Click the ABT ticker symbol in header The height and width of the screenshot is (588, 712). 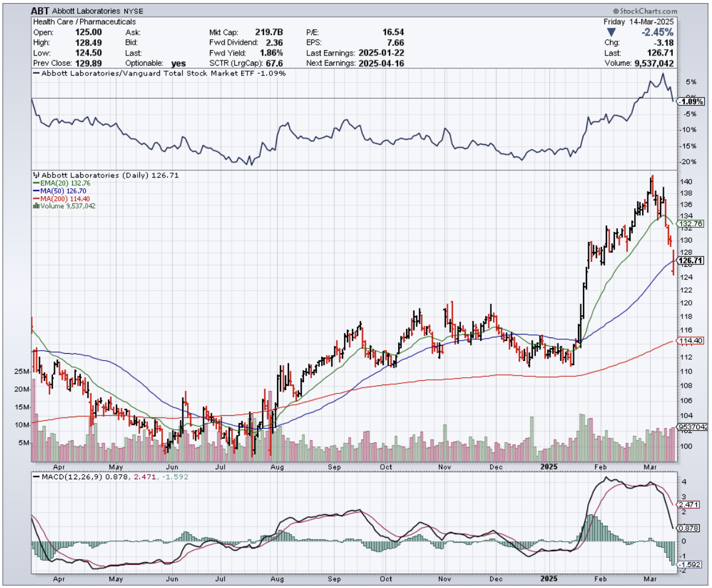coord(40,11)
